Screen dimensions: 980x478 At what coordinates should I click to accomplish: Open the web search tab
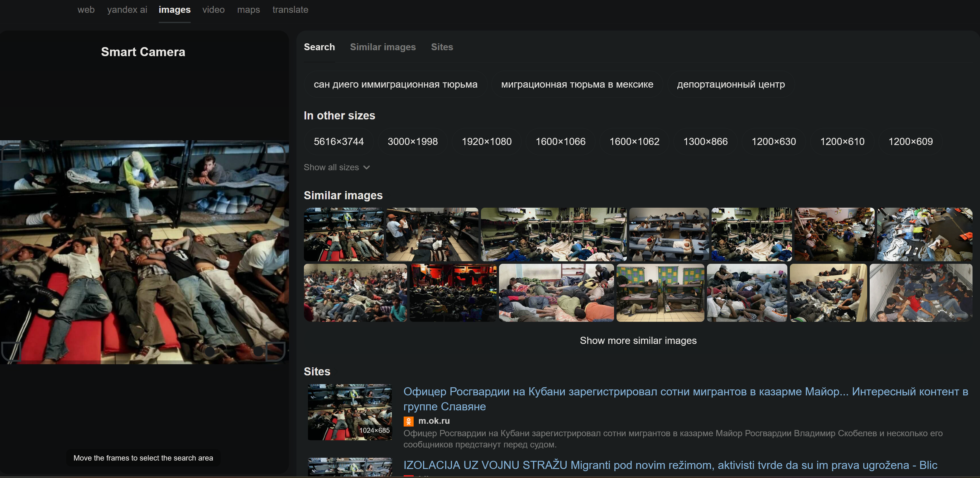pos(86,10)
